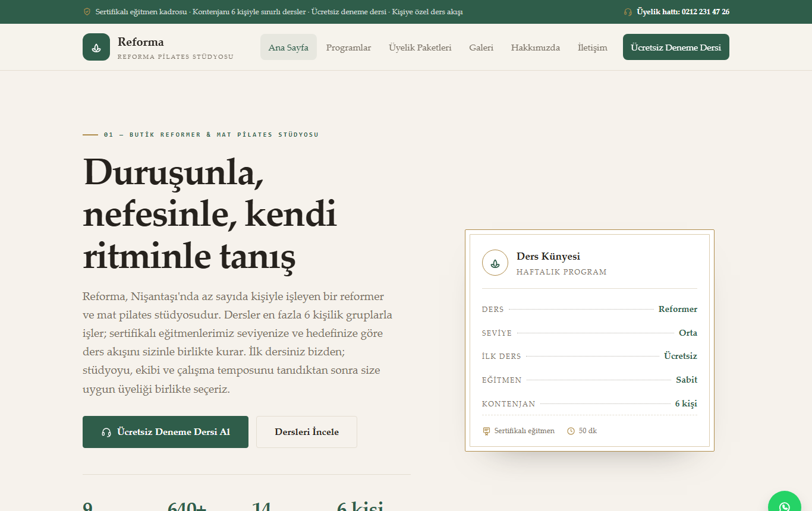Click the 50 dk duration text
Screen dimensions: 812x511
tap(588, 431)
